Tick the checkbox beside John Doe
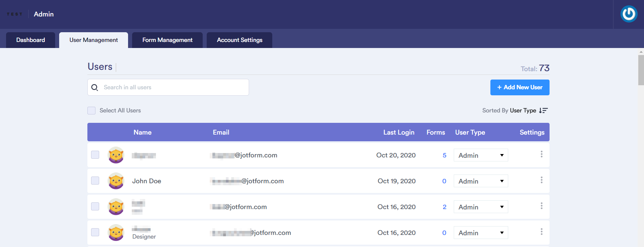 [95, 181]
